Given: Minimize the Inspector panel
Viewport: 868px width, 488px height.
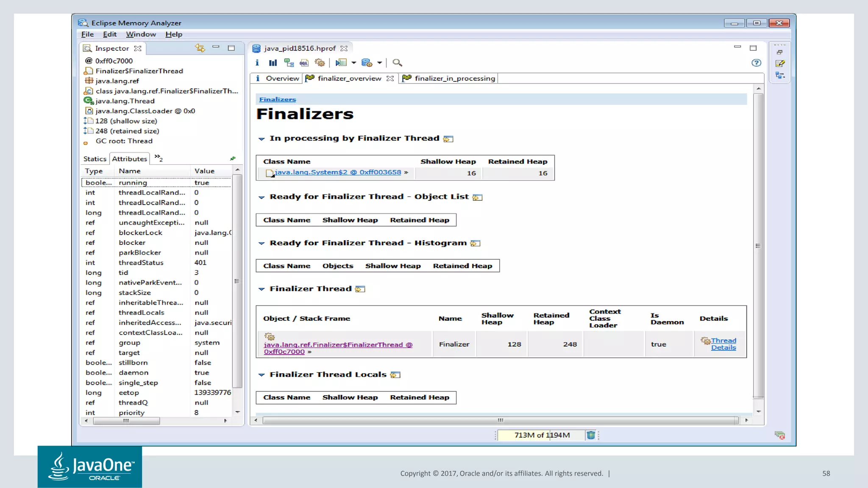Looking at the screenshot, I should coord(216,47).
